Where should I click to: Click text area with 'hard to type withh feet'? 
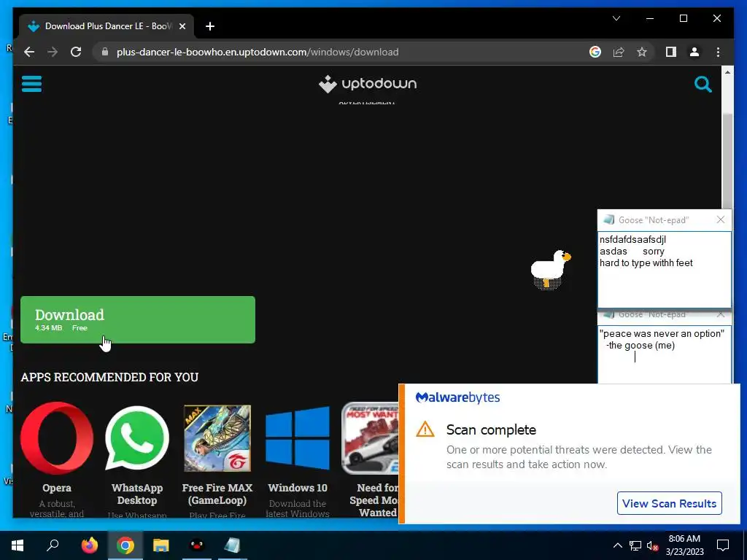click(664, 270)
